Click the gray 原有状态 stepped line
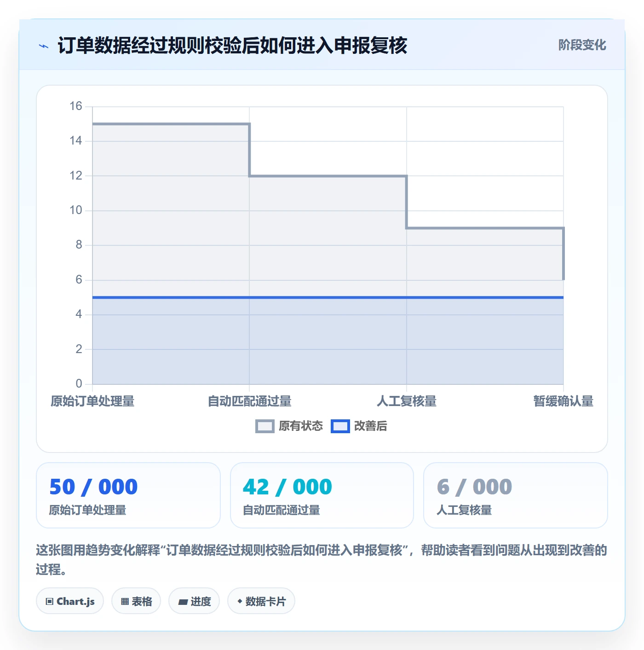644x650 pixels. (328, 176)
